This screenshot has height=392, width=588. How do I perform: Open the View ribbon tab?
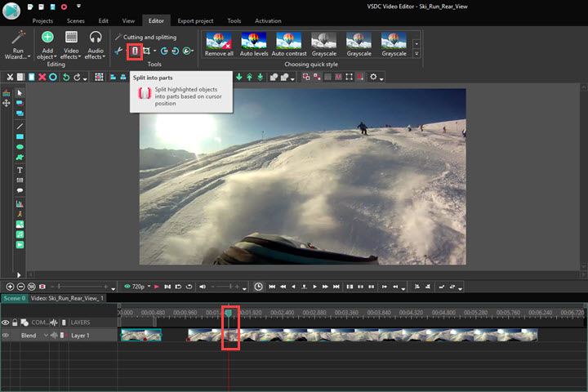[x=128, y=20]
